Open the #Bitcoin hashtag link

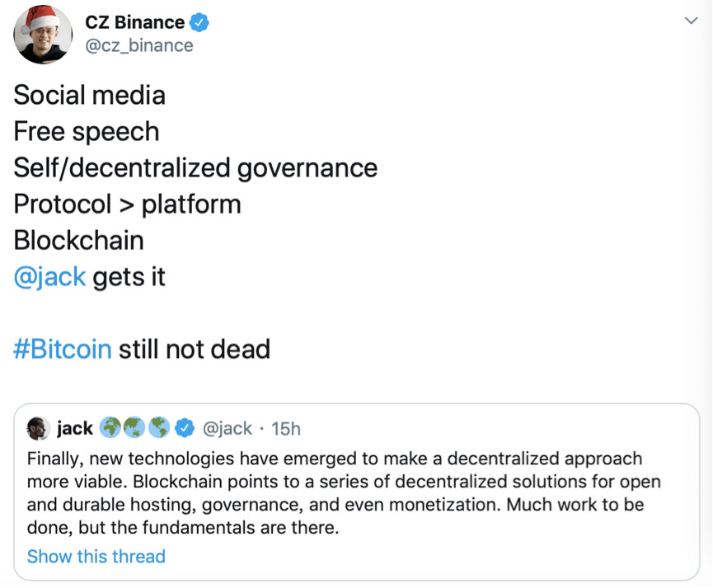(63, 349)
